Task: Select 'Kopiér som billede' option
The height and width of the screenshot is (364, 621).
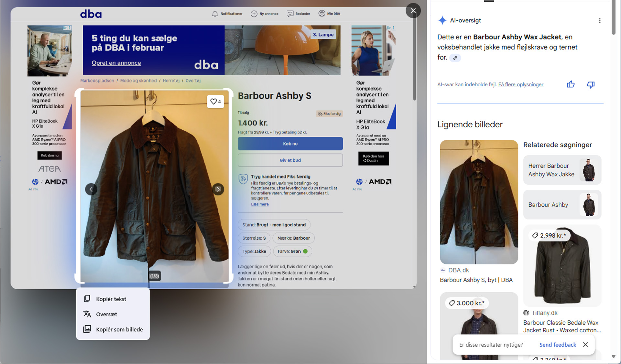Action: click(119, 329)
